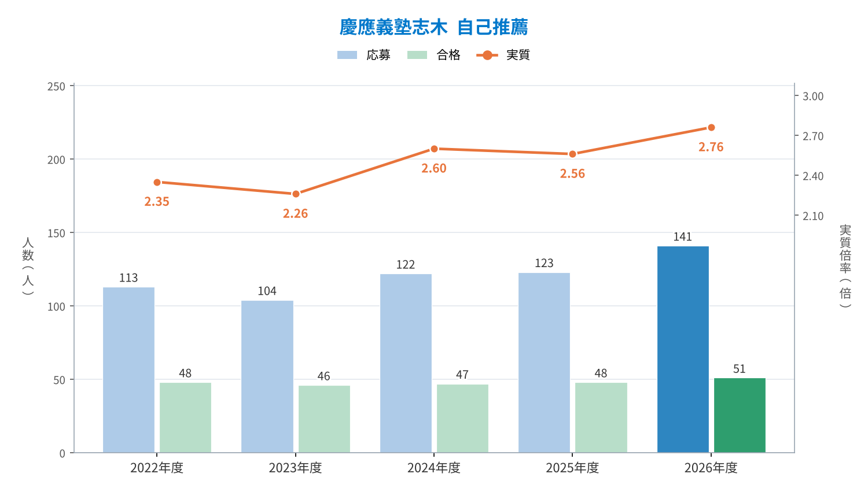This screenshot has width=868, height=503.
Task: Click the 2025年度 axis label
Action: pos(573,468)
